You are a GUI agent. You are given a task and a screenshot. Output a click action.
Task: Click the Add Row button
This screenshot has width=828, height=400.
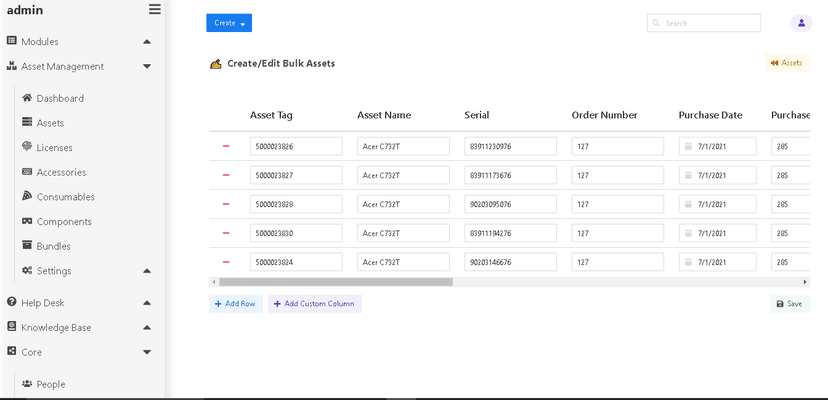click(236, 304)
